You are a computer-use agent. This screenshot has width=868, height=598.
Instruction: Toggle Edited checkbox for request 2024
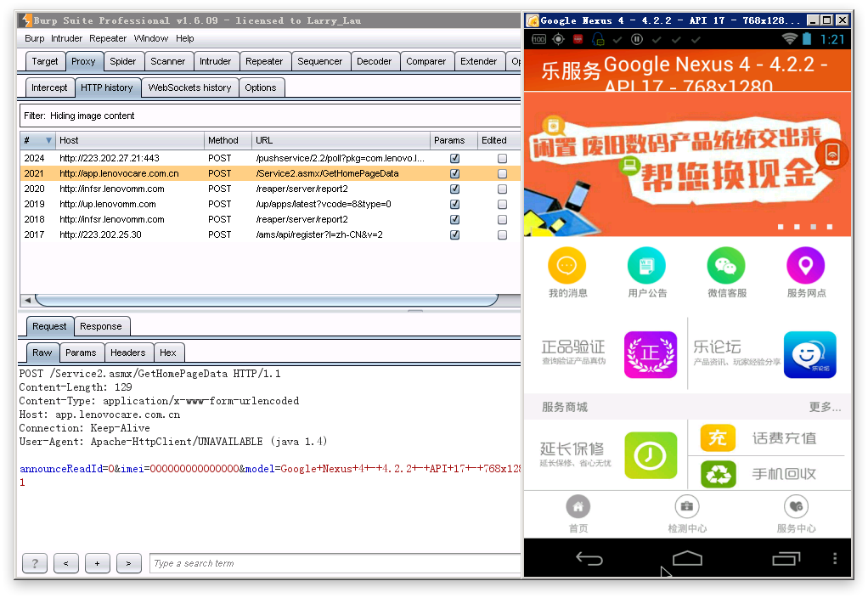[x=502, y=158]
